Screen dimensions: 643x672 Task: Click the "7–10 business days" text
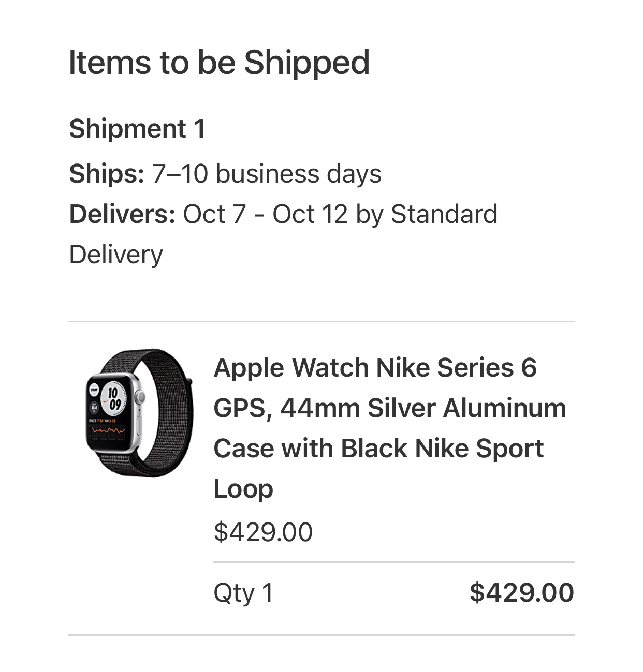267,174
